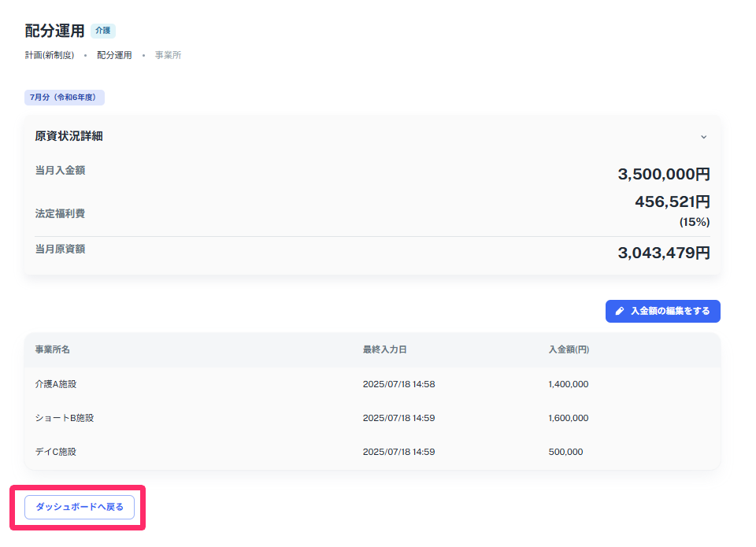Return via ダッシュボードへ戻る button

pos(80,507)
